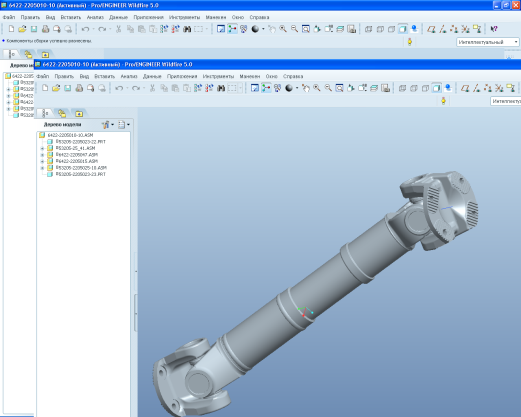The image size is (521, 417).
Task: Click Refit zoom icon in front window
Action: pyautogui.click(x=339, y=88)
